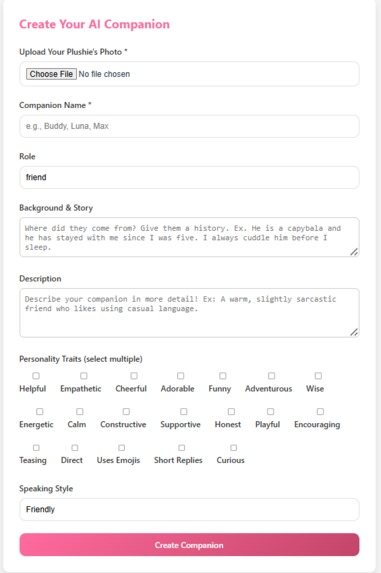Viewport: 381px width, 573px height.
Task: Toggle the Playful trait checkbox
Action: click(x=270, y=411)
